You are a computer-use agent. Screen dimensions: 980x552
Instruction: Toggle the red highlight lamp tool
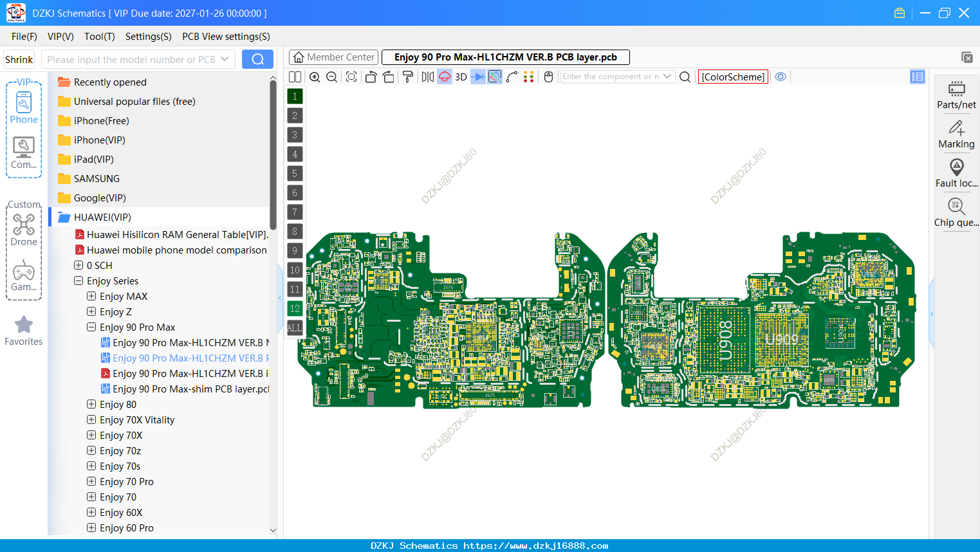[445, 77]
